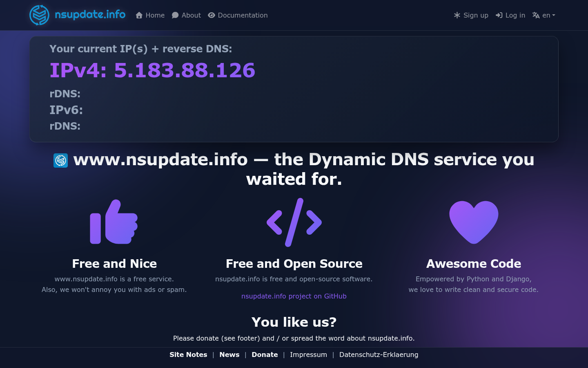Click the thumbs-up icon above Free and Nice
The width and height of the screenshot is (588, 368).
click(114, 222)
